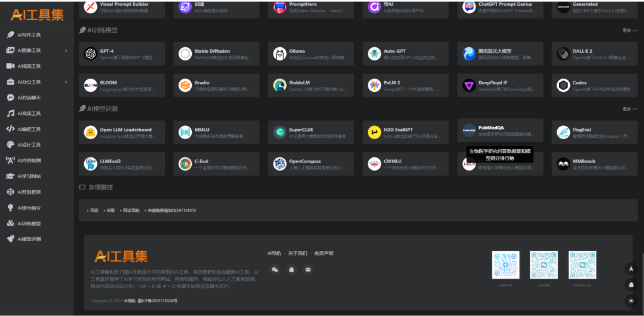The height and width of the screenshot is (316, 644).
Task: Open the 百度 friendly link
Action: (x=94, y=210)
